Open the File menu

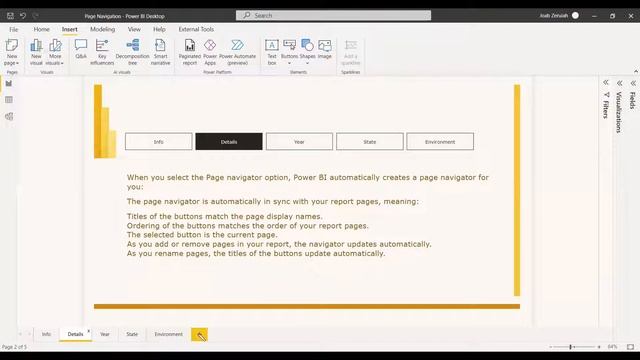click(x=13, y=29)
